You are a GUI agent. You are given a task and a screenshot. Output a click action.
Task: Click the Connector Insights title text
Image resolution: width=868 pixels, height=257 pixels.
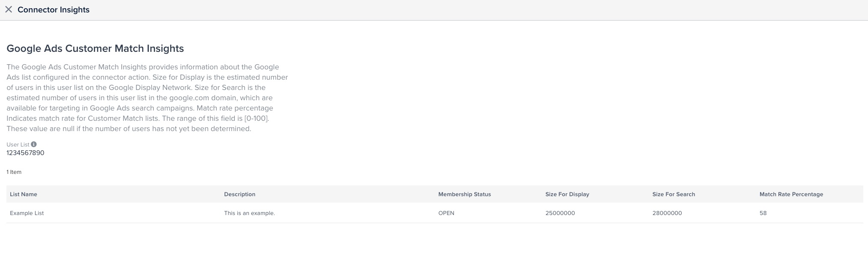pos(54,9)
